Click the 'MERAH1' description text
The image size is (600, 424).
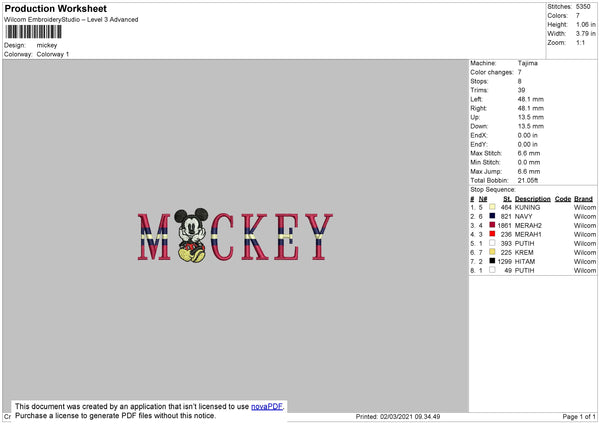(528, 235)
